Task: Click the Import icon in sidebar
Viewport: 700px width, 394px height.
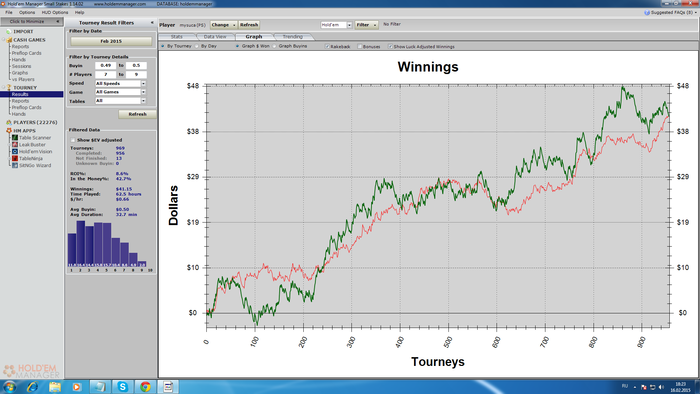Action: (x=8, y=32)
